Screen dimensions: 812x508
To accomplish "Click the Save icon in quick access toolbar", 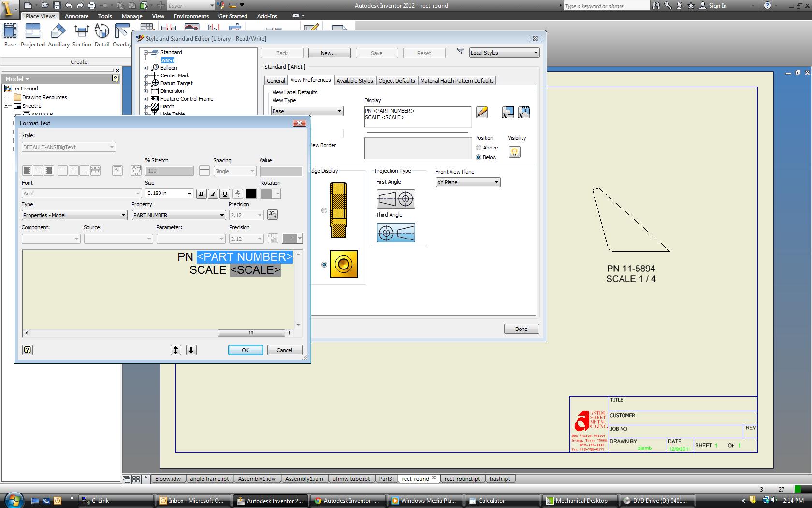I will coord(57,5).
